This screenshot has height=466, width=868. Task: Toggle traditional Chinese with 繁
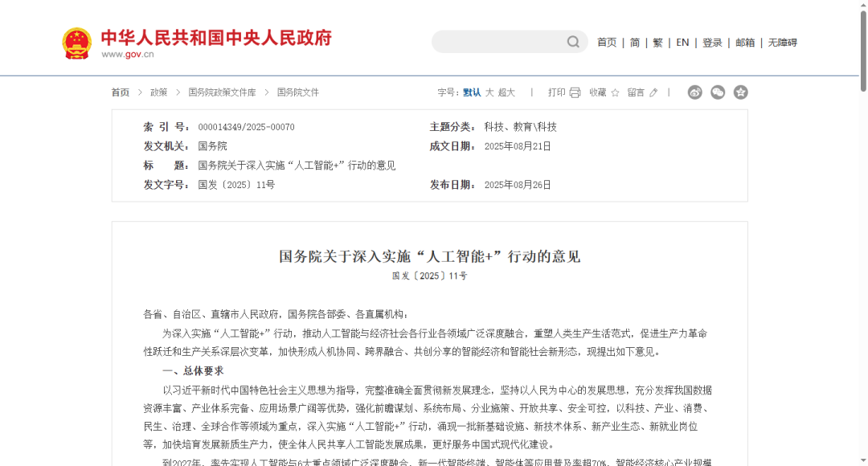[x=657, y=42]
